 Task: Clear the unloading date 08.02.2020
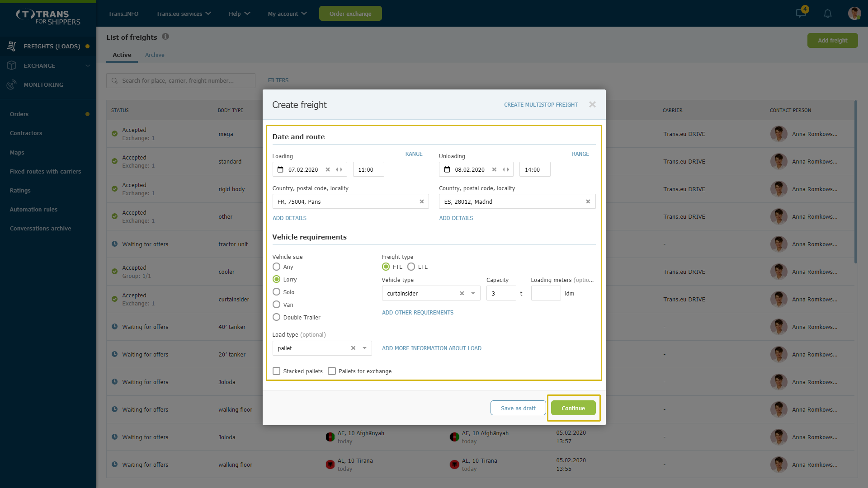(x=494, y=169)
